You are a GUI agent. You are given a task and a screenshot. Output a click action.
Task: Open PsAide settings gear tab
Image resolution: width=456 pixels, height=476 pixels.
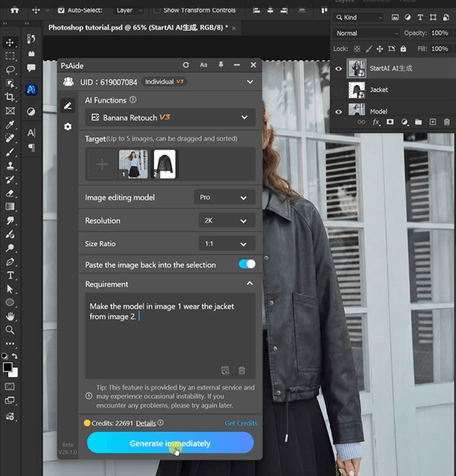[x=68, y=127]
